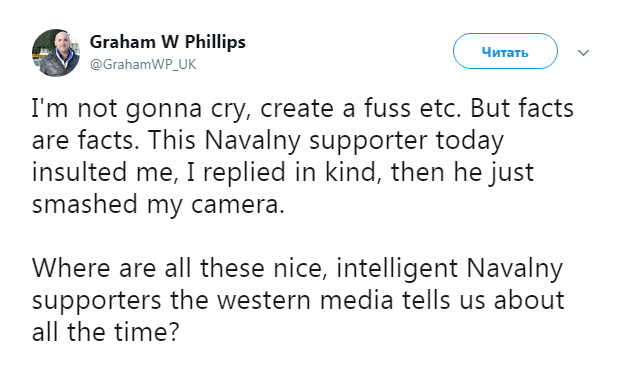Click the word "intelligent" in the tweet
This screenshot has width=622, height=370.
397,268
